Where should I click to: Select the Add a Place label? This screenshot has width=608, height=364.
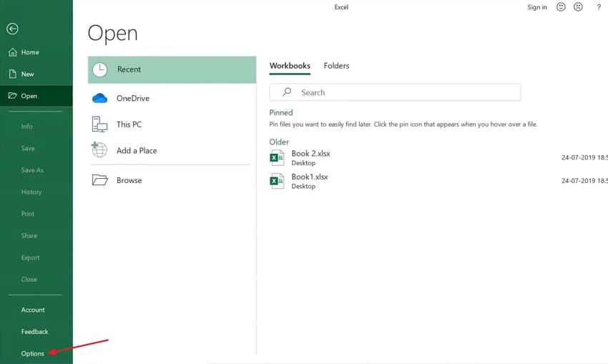coord(137,150)
